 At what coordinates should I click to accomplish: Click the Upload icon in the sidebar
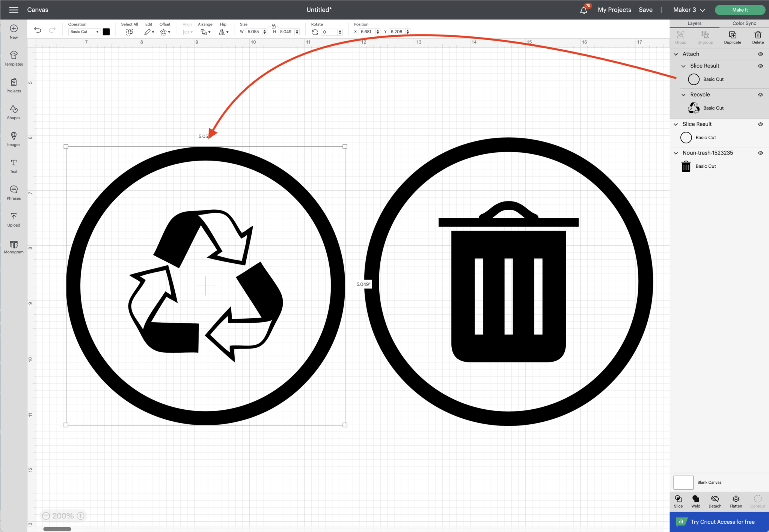(x=14, y=219)
